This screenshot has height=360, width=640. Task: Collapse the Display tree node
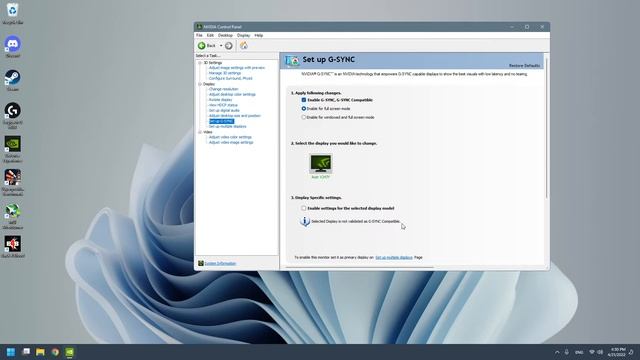tap(200, 84)
